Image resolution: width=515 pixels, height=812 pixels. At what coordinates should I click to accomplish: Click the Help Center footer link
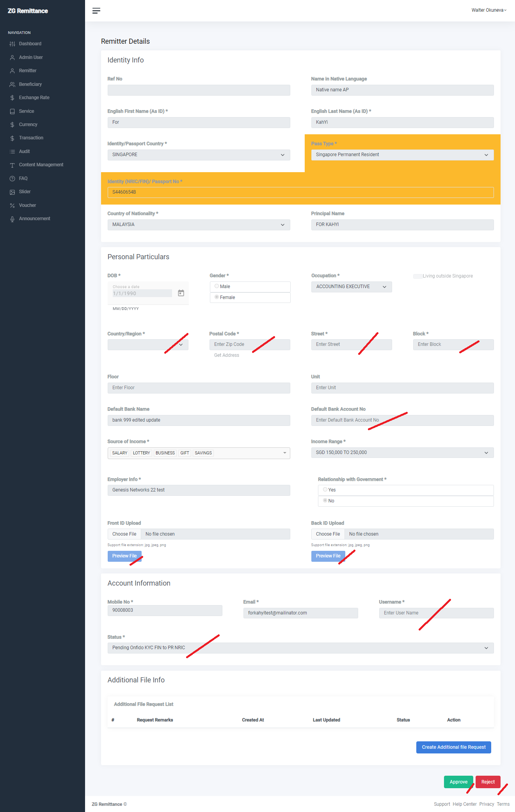(464, 804)
